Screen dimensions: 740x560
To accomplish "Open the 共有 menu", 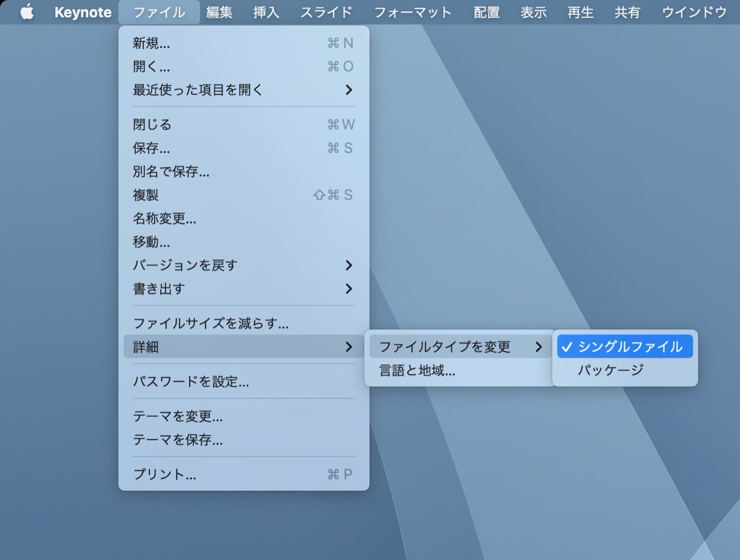I will [x=627, y=12].
